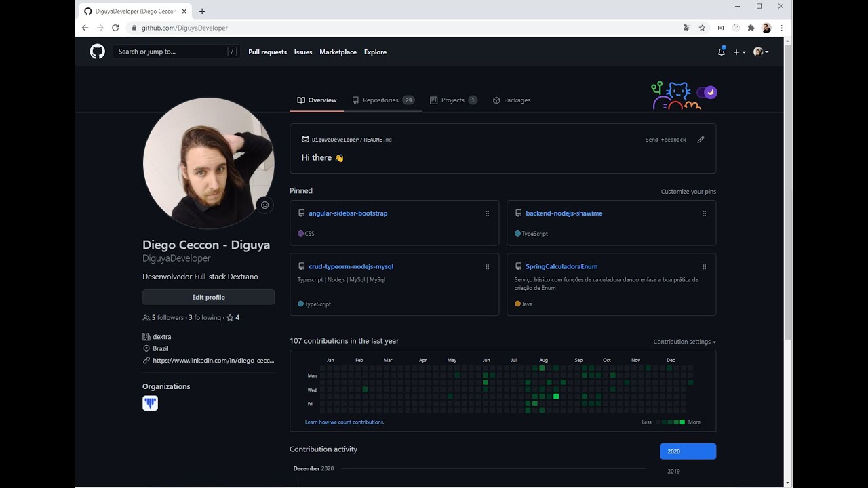
Task: Open Chrome's three-dot menu
Action: (782, 28)
